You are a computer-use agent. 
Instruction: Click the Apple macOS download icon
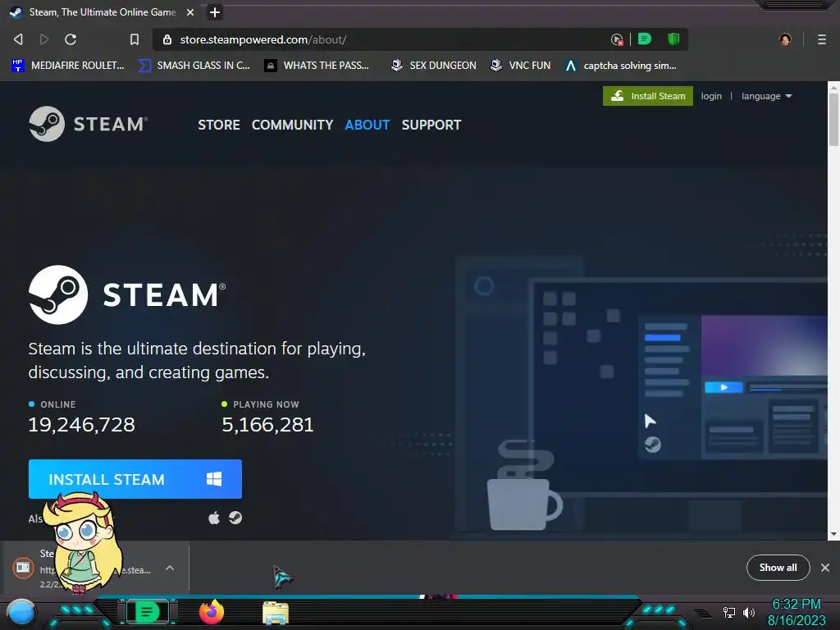tap(214, 518)
